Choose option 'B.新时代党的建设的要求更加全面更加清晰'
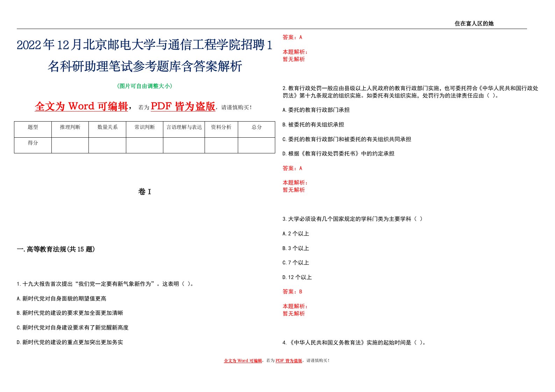The height and width of the screenshot is (392, 555). (70, 313)
